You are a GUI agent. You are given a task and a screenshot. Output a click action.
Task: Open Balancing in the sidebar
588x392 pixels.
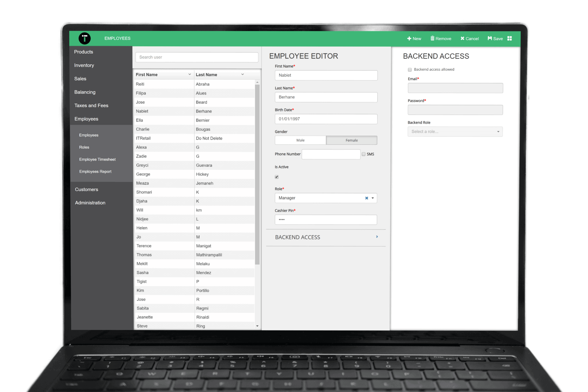(x=85, y=92)
